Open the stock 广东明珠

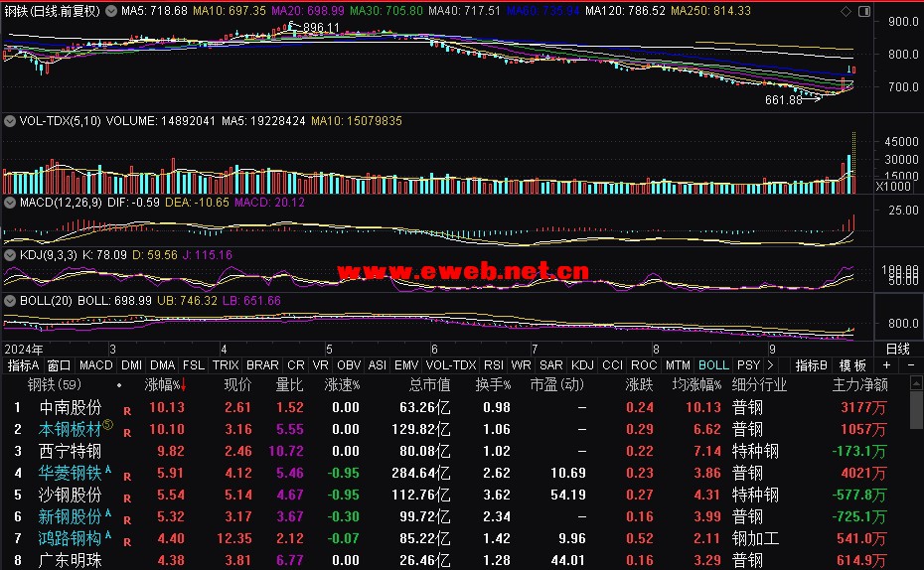pos(71,560)
